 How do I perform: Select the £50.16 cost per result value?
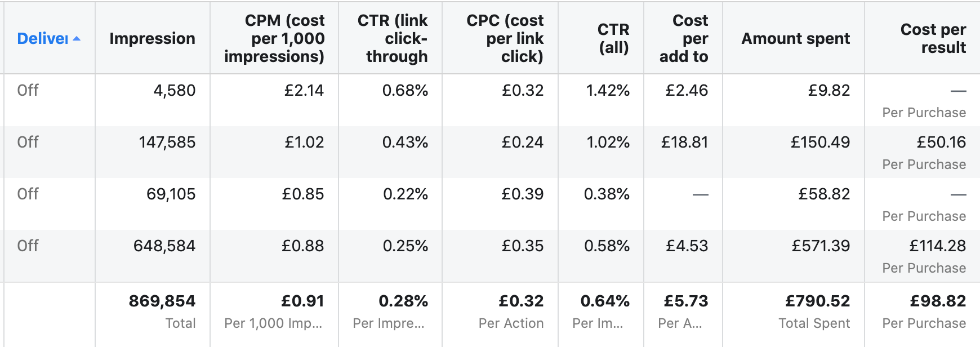(x=941, y=142)
